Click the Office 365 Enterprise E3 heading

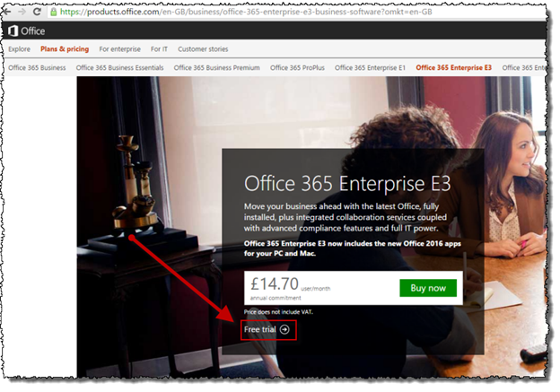(x=347, y=184)
